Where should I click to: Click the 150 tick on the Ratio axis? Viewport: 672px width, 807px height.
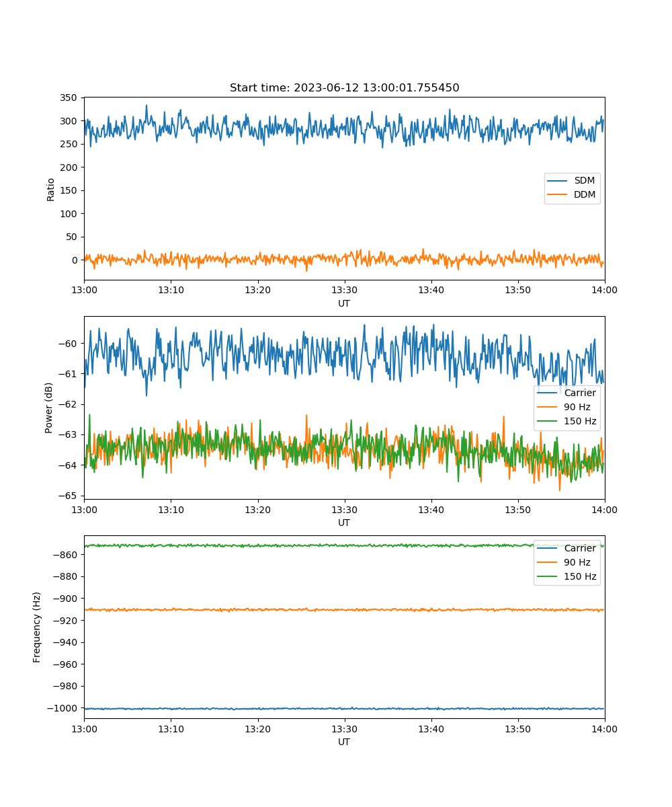pyautogui.click(x=68, y=190)
